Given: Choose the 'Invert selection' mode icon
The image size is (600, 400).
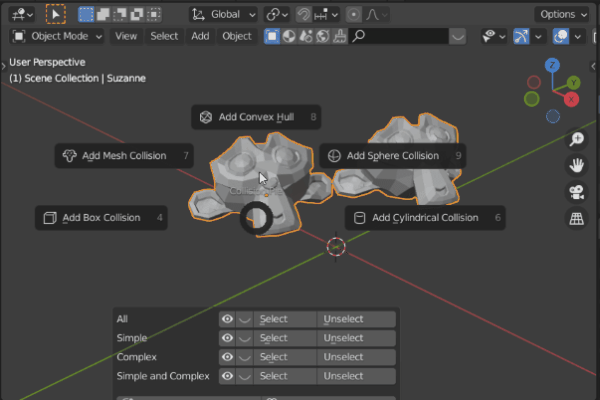Looking at the screenshot, I should 137,15.
